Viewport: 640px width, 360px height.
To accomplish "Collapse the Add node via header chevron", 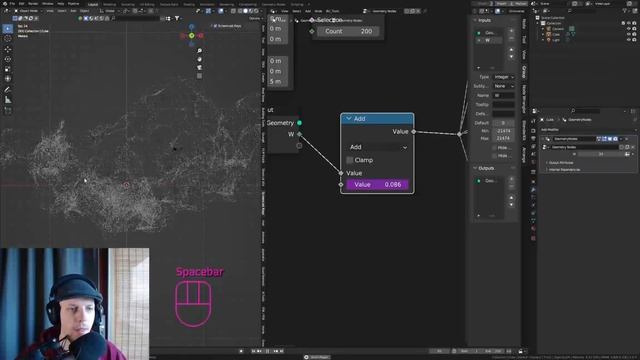I will [x=349, y=119].
